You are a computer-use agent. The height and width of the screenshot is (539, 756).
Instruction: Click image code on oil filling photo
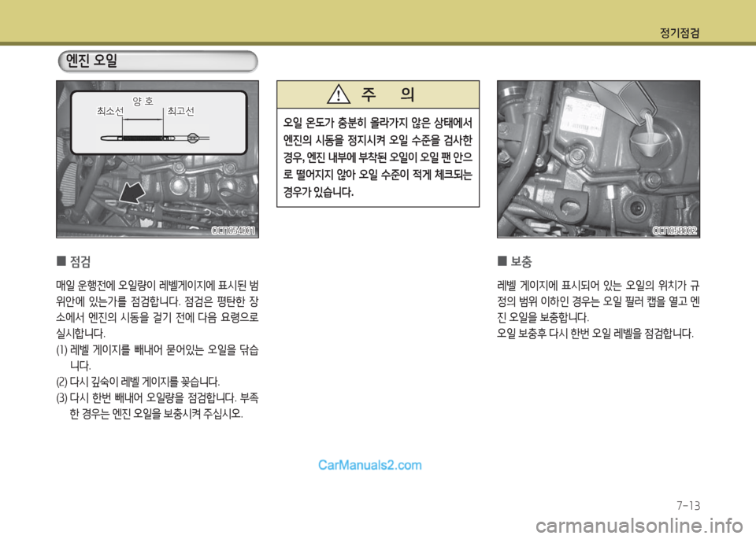pos(675,231)
